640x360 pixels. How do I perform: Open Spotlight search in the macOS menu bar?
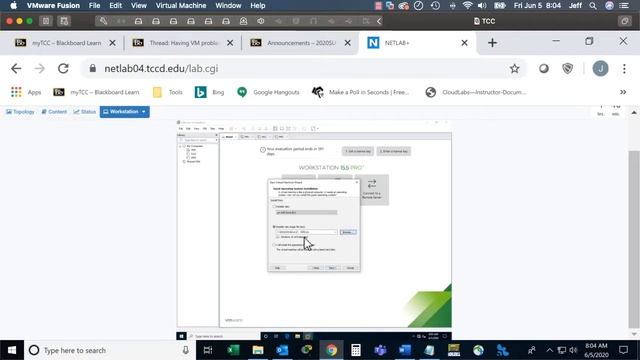[593, 6]
